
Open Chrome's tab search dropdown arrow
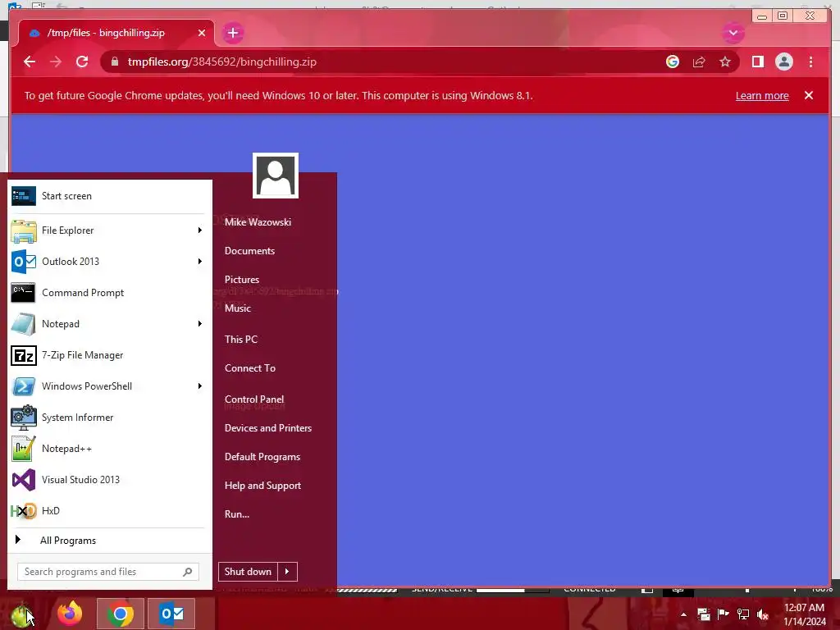(733, 33)
